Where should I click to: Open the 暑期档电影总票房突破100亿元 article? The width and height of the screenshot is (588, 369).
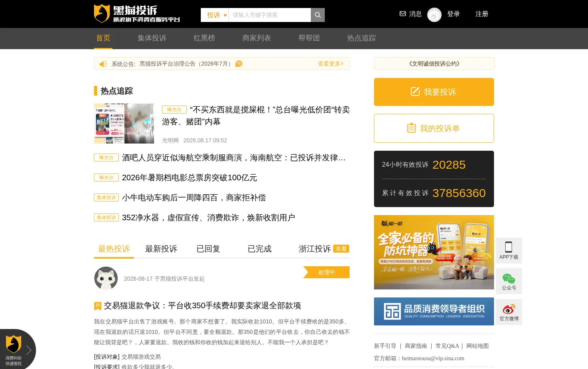tap(189, 178)
